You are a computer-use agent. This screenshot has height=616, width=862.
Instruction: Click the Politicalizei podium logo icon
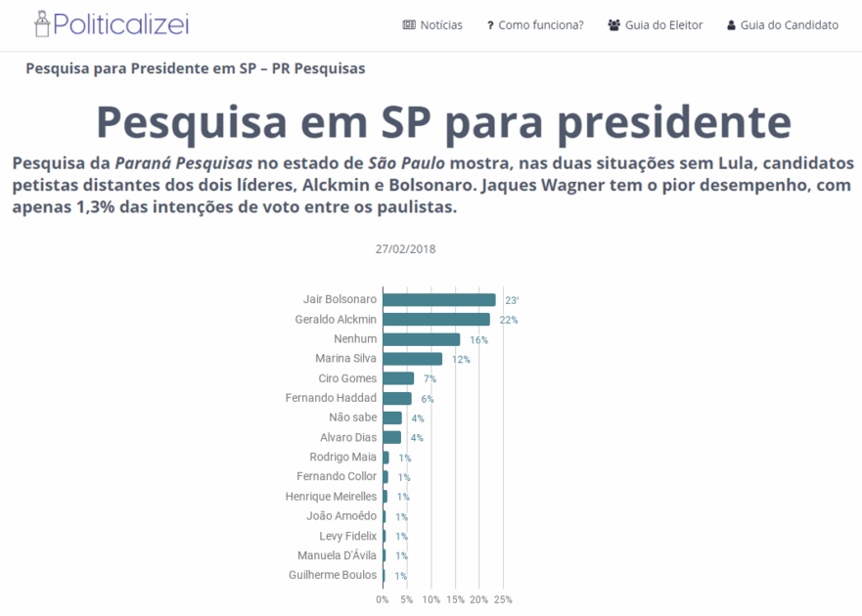click(x=41, y=24)
